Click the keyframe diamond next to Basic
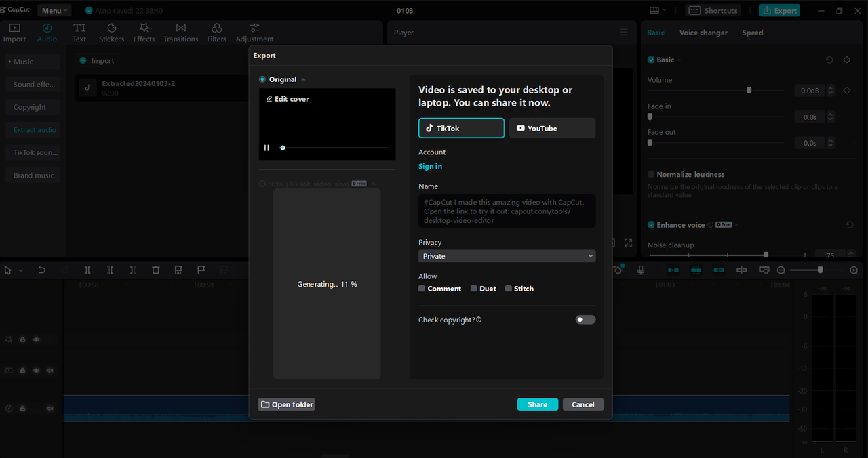Viewport: 868px width, 458px height. [x=847, y=60]
